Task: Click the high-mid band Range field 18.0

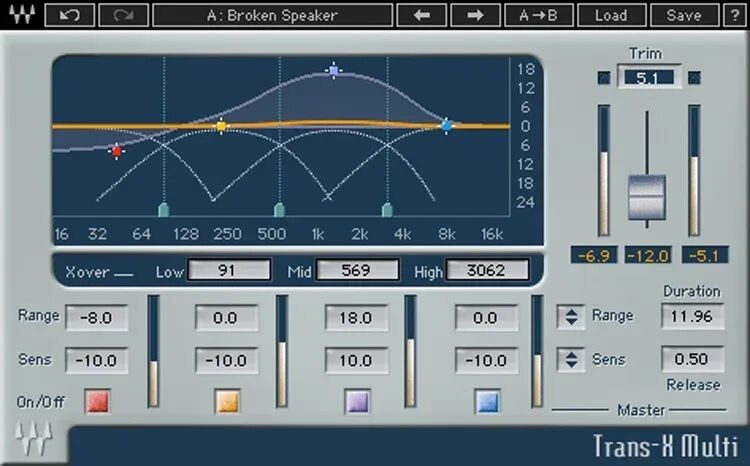Action: point(357,318)
